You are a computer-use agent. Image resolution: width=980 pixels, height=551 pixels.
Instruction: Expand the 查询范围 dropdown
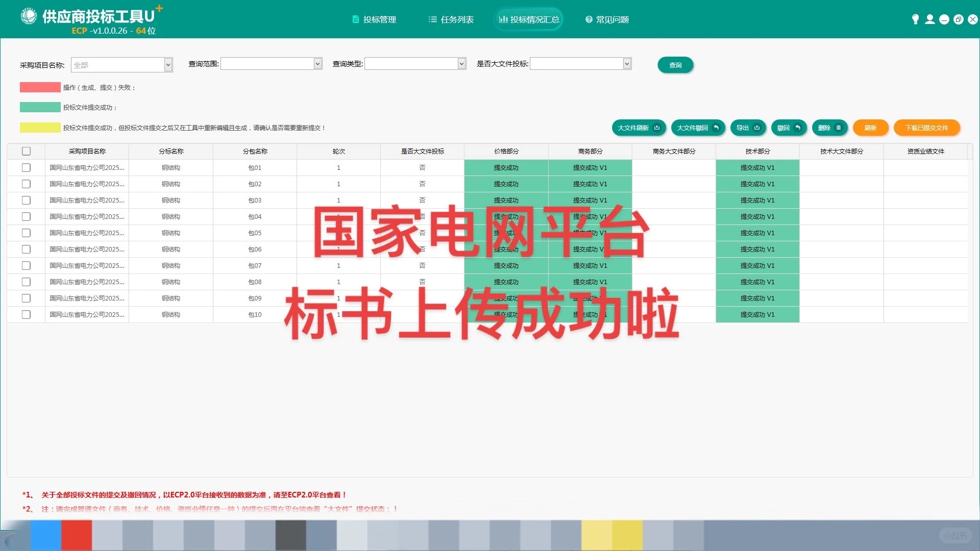tap(317, 63)
